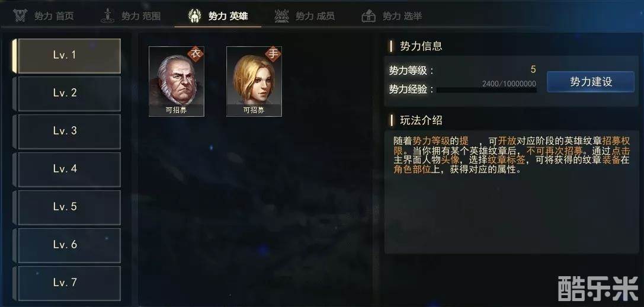Click 可招募 label under the blonde hero

pos(254,110)
